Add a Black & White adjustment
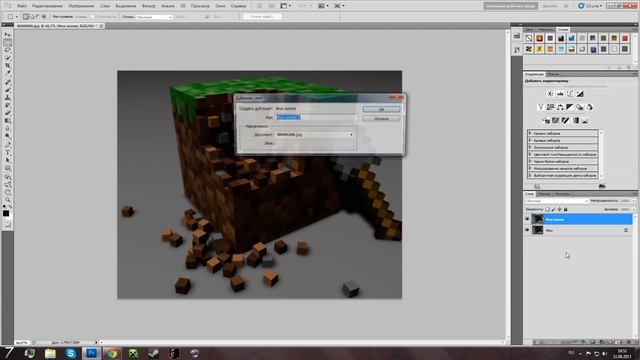Screen dimensions: 640x360 click(x=570, y=107)
